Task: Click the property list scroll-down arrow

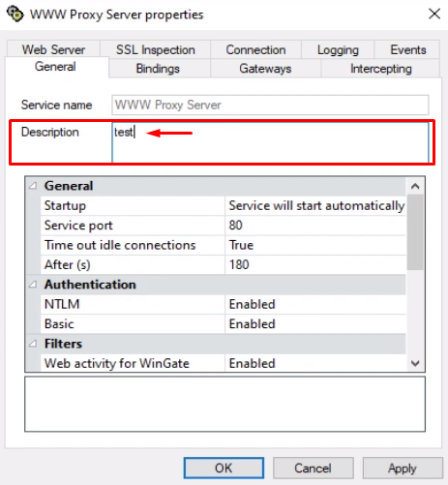Action: coord(415,363)
